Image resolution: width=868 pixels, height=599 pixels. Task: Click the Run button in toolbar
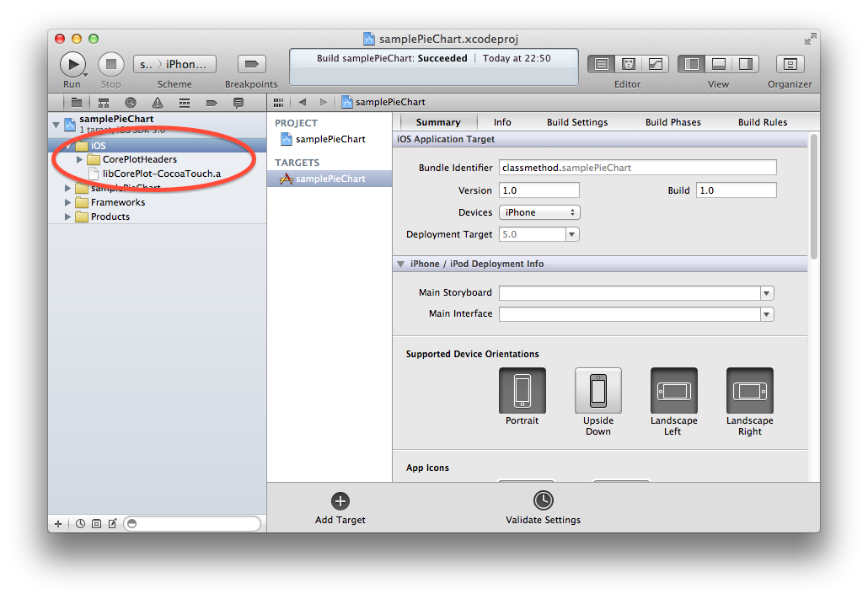[x=72, y=64]
